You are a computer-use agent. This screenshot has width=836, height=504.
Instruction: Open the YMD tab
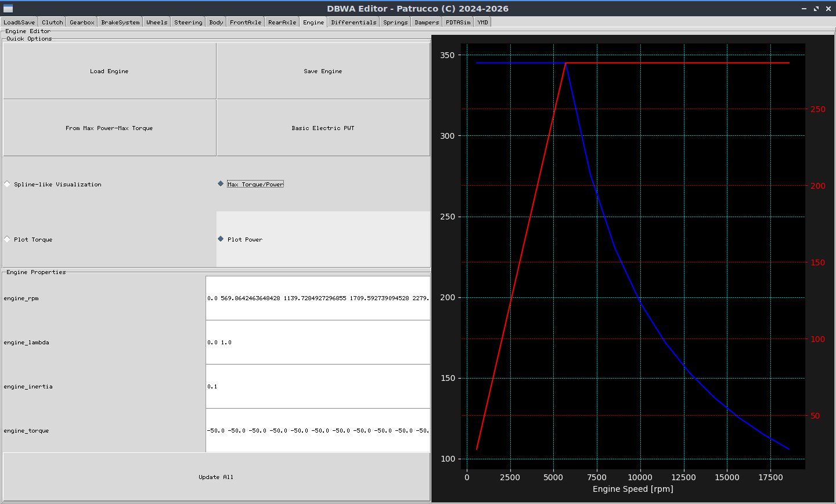(482, 22)
